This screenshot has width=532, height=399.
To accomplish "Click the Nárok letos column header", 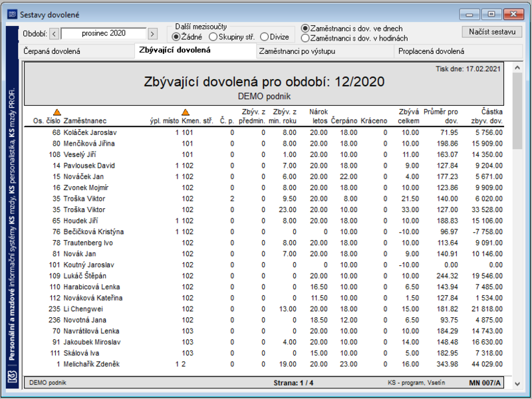I will coord(319,116).
